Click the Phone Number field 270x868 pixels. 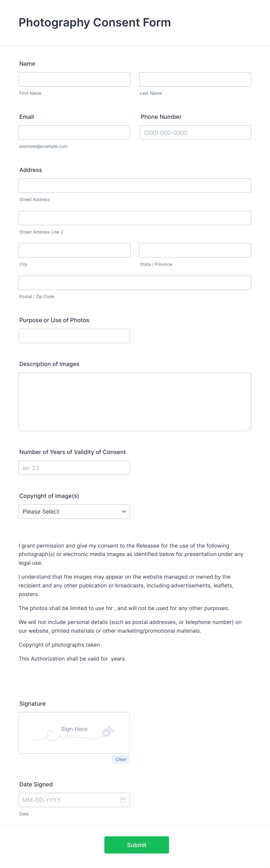click(x=195, y=132)
